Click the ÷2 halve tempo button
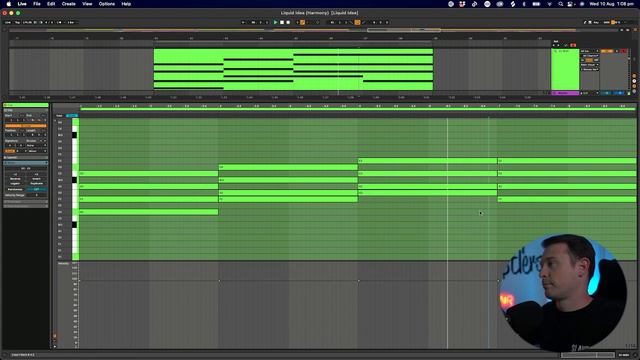 pos(15,174)
